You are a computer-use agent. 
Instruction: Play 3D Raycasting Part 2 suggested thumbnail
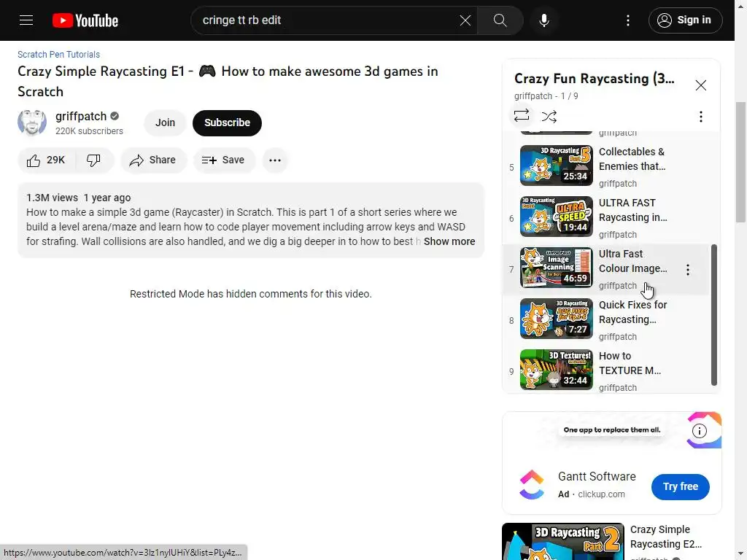coord(562,542)
